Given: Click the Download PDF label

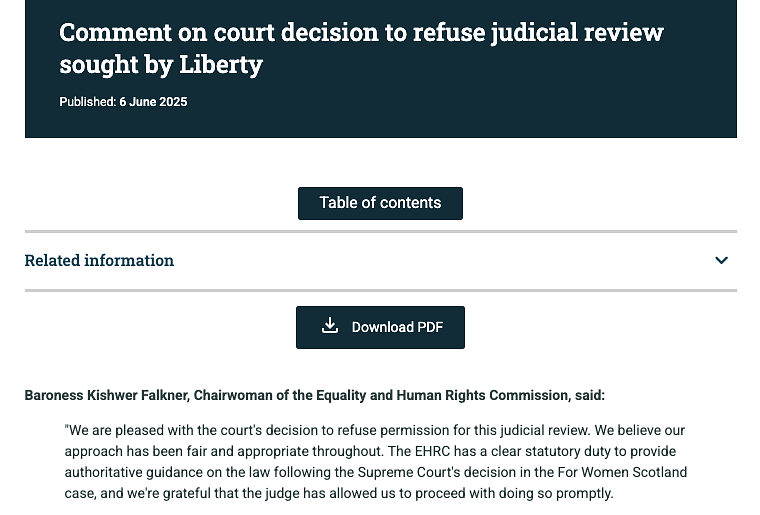Looking at the screenshot, I should pyautogui.click(x=397, y=327).
